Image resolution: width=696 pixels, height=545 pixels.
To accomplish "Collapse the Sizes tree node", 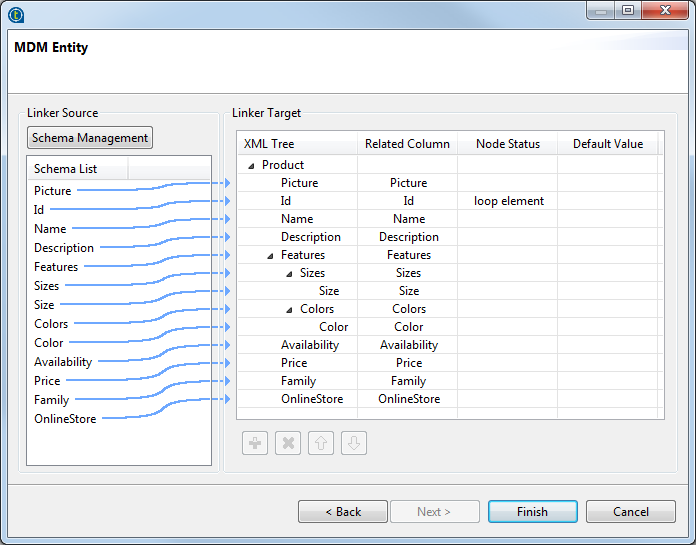I will click(x=289, y=274).
